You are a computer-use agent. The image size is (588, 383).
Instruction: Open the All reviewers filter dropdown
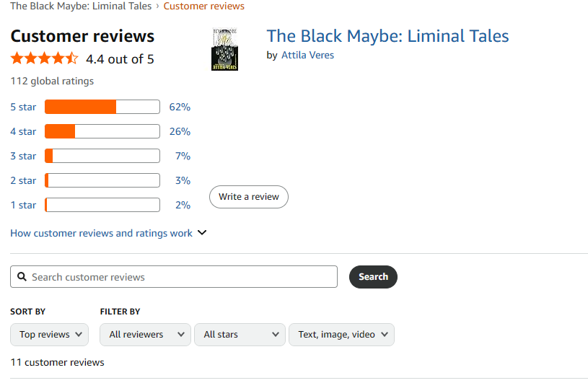(146, 334)
